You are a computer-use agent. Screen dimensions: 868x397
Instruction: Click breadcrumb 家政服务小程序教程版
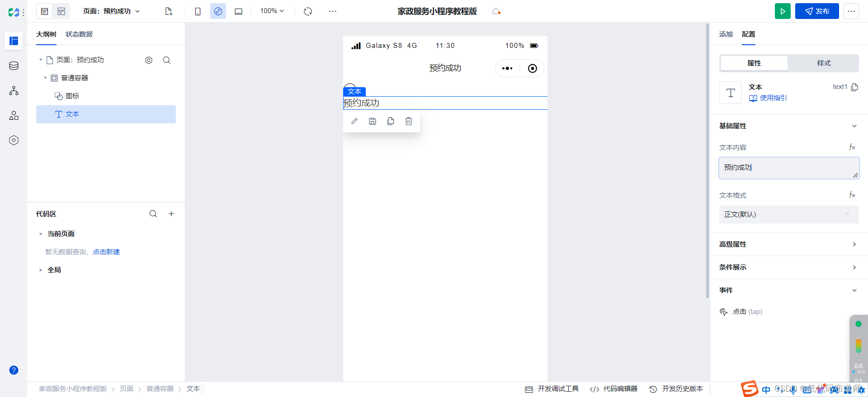[x=73, y=389]
